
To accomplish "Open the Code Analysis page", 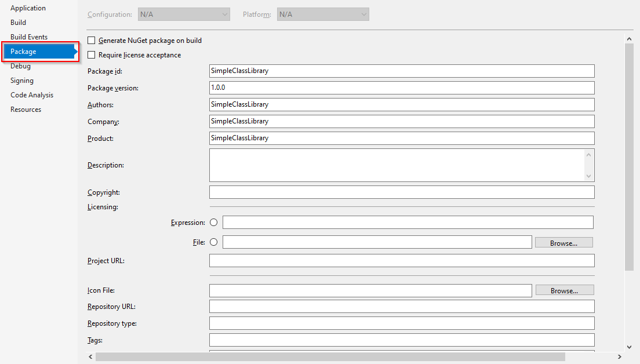I will coord(32,94).
